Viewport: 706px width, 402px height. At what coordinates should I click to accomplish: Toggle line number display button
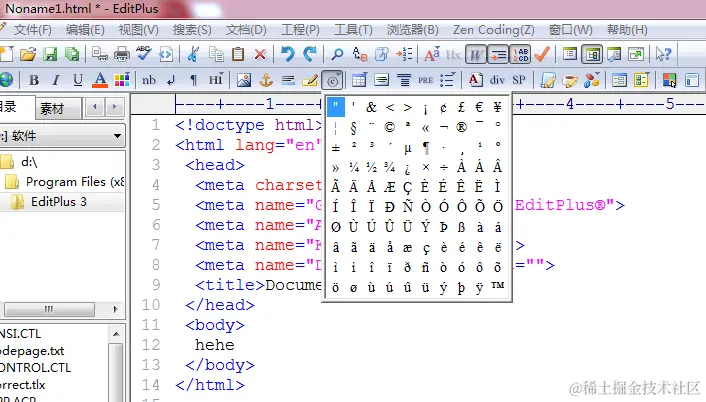520,54
